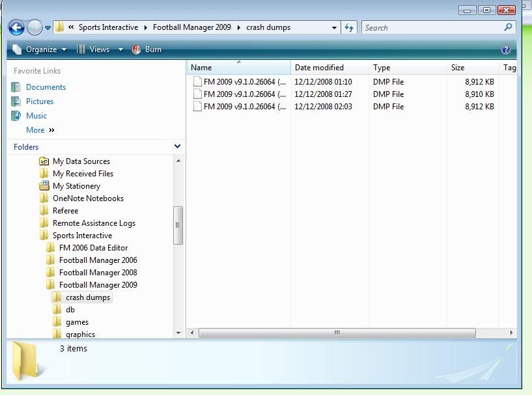Show More favorite links
Screen dimensions: 532x395
pyautogui.click(x=40, y=130)
